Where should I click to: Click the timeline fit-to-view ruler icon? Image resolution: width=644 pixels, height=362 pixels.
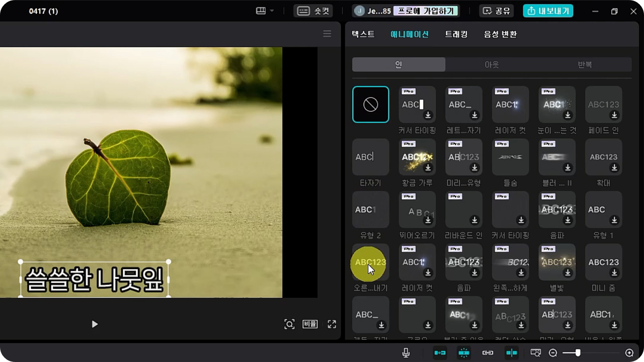535,353
